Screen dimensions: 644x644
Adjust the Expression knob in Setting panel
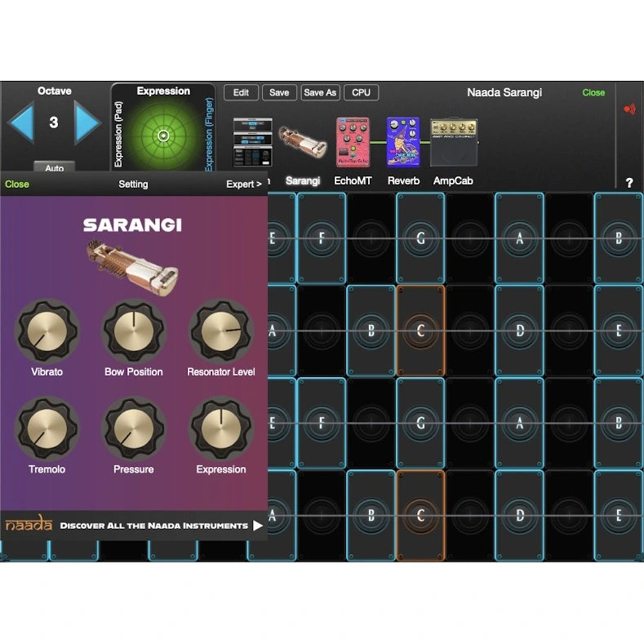click(x=221, y=429)
